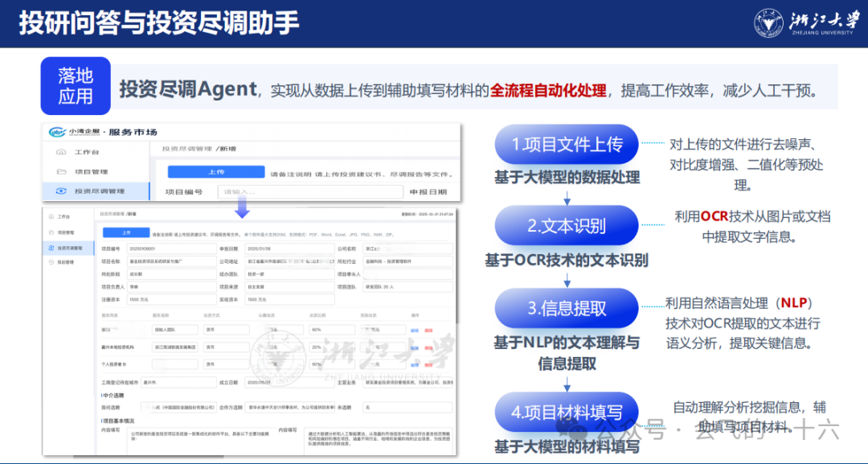Click 工商登记所在城市 field showing 嘉兴市
868x464 pixels.
pyautogui.click(x=178, y=382)
